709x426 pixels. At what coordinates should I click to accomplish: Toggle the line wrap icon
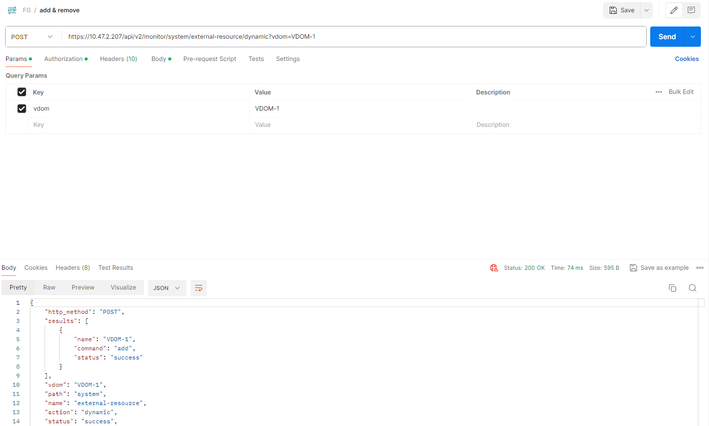tap(199, 288)
